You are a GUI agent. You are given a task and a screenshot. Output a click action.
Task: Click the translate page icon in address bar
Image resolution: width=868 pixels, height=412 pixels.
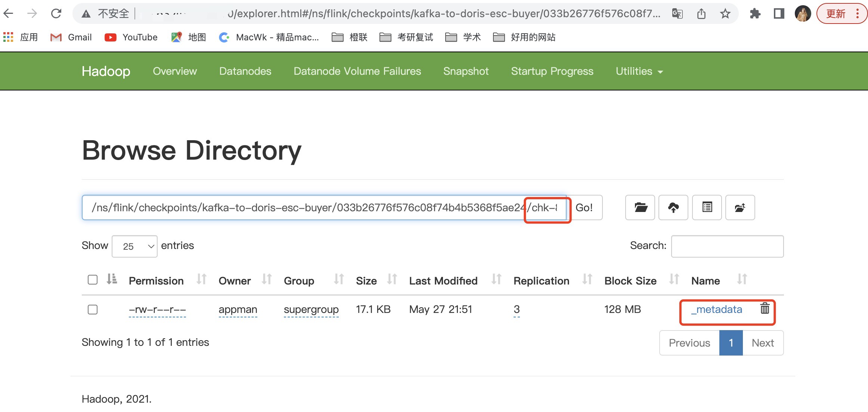click(677, 14)
